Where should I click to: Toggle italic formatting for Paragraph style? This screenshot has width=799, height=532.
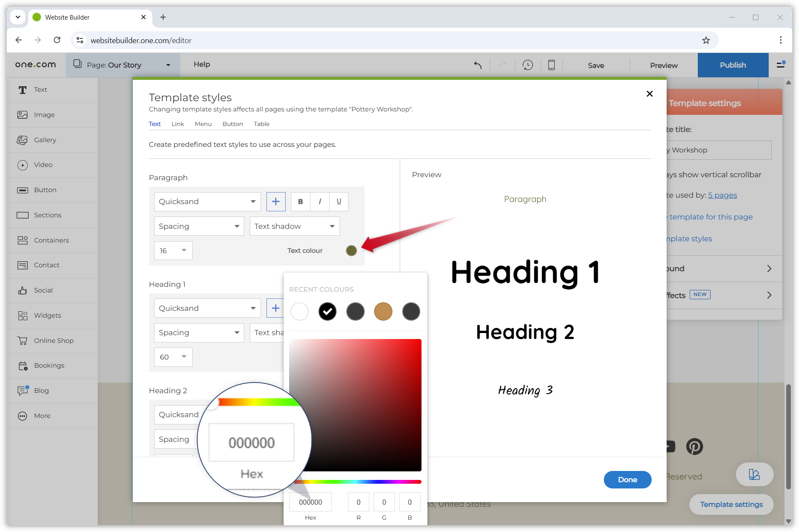coord(319,202)
